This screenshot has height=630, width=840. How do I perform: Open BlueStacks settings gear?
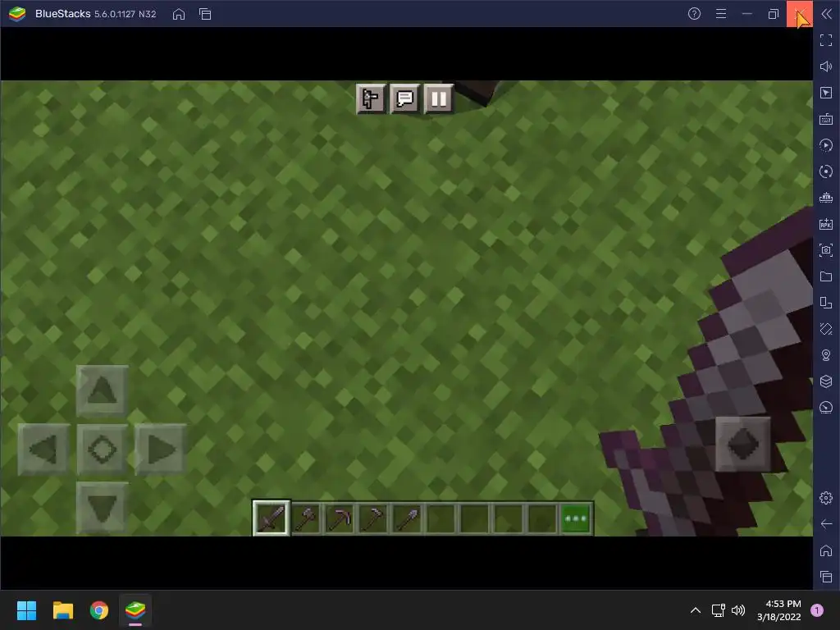[x=826, y=498]
